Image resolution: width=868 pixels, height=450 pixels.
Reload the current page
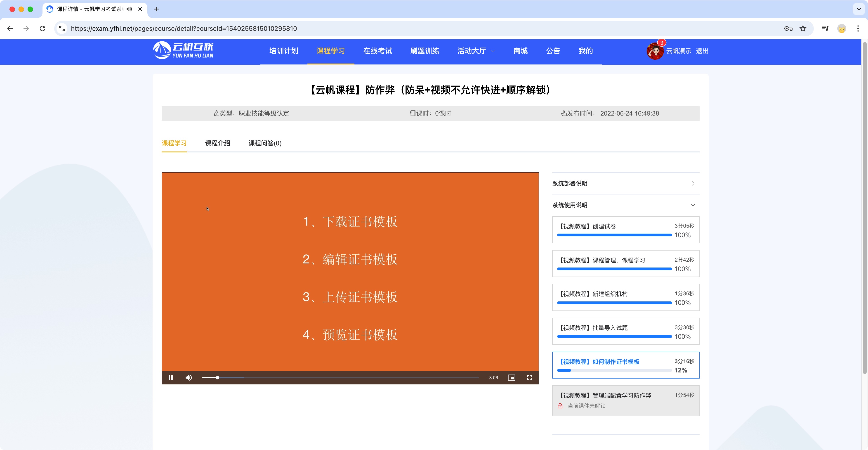[42, 28]
